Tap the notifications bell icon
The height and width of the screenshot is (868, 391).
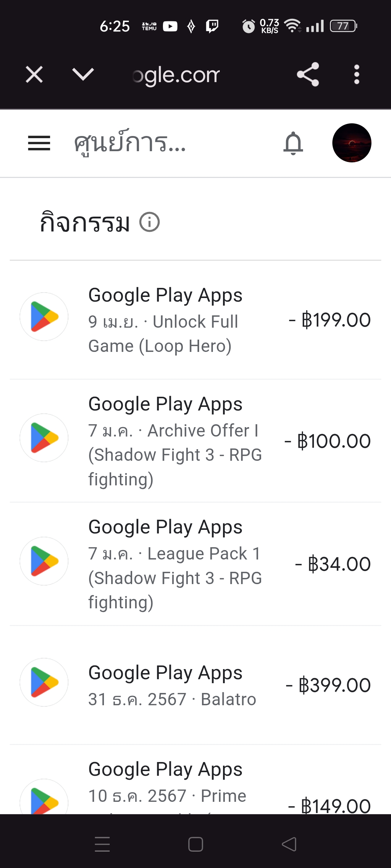pyautogui.click(x=293, y=143)
